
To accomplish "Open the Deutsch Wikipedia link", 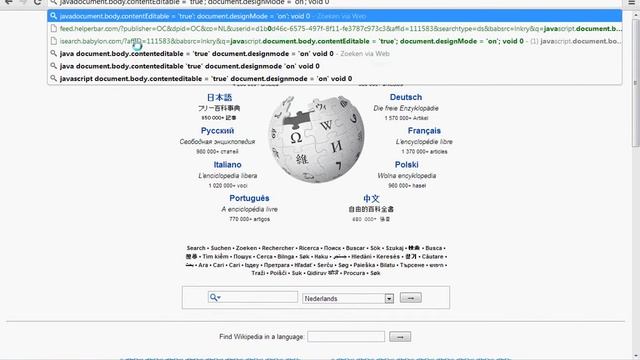I will click(406, 97).
